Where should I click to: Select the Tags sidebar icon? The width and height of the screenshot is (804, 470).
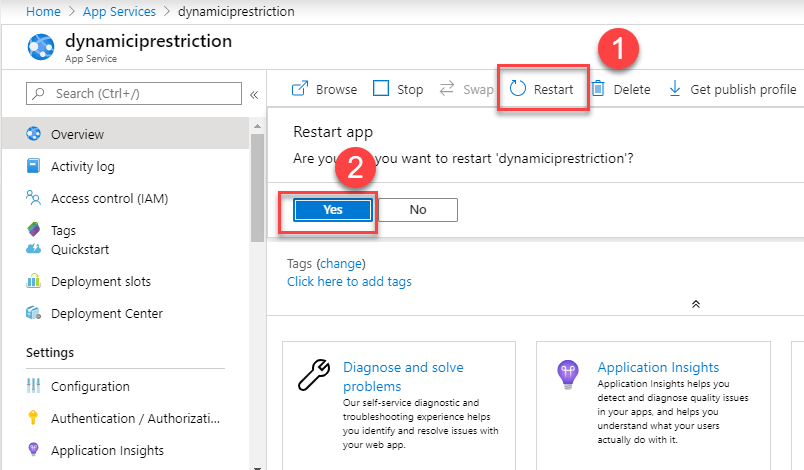tap(34, 230)
